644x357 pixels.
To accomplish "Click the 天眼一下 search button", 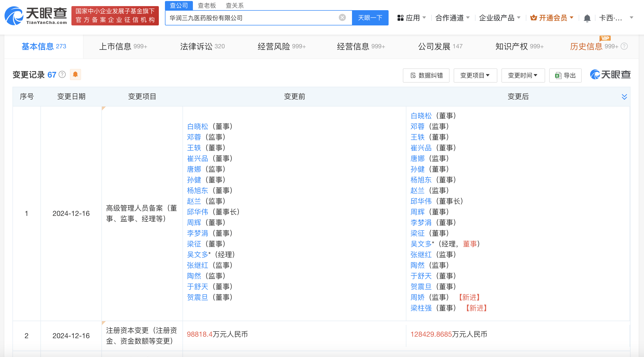I will pyautogui.click(x=370, y=18).
